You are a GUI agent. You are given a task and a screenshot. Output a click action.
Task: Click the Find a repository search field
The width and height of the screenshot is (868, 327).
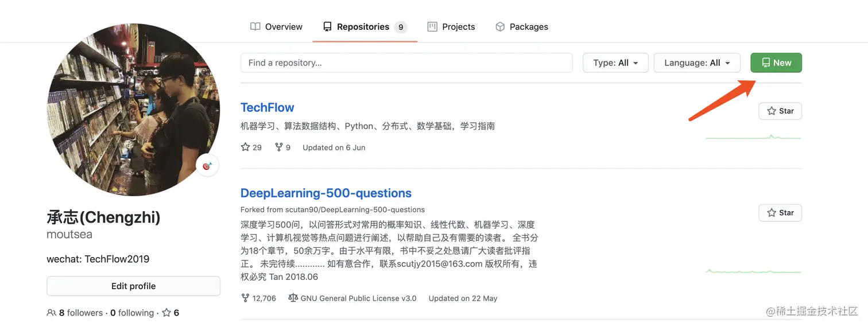[406, 63]
